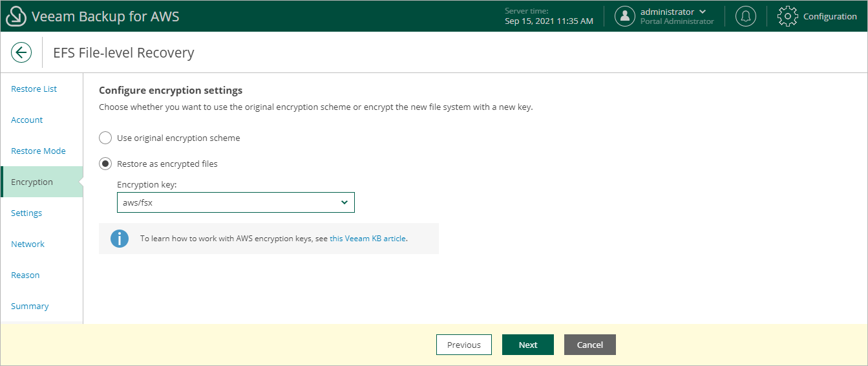The height and width of the screenshot is (366, 868).
Task: Click the EFS File-level Recovery title
Action: click(x=123, y=52)
